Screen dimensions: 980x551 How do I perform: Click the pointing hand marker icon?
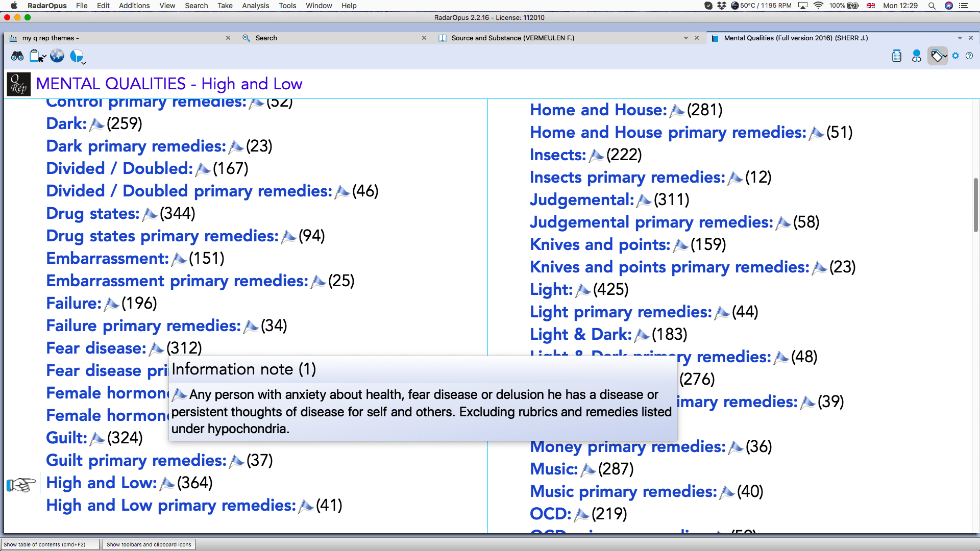[21, 484]
